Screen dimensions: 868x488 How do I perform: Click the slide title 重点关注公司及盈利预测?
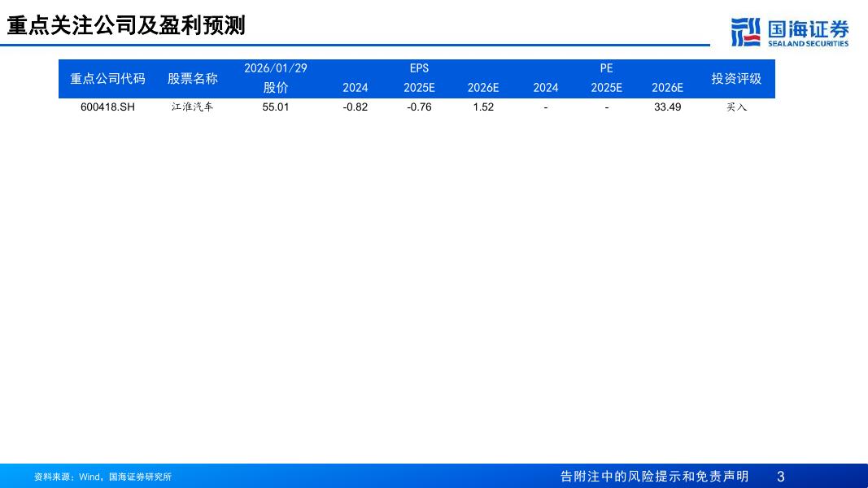[126, 25]
